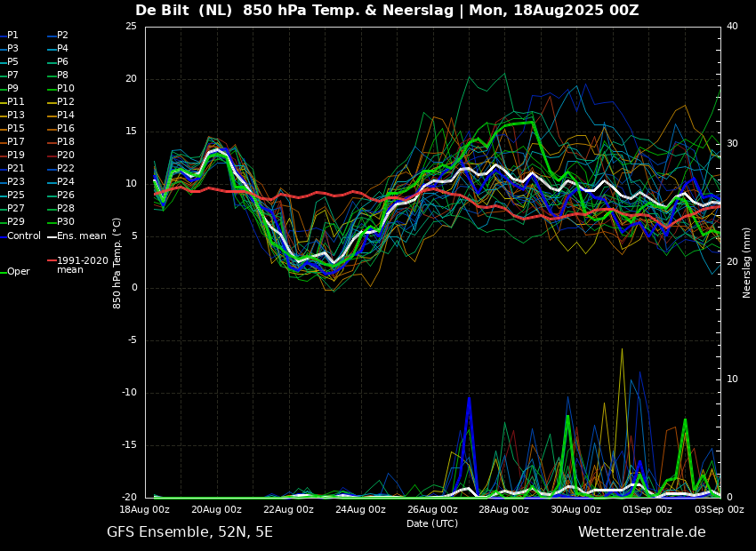Click the chart title De Bilt (NL)
The height and width of the screenshot is (551, 756).
point(184,10)
